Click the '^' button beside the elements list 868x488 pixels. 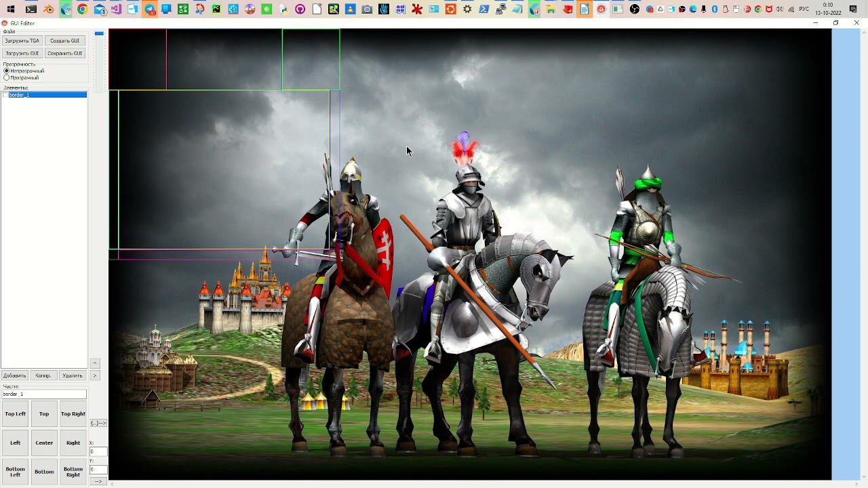tap(95, 363)
